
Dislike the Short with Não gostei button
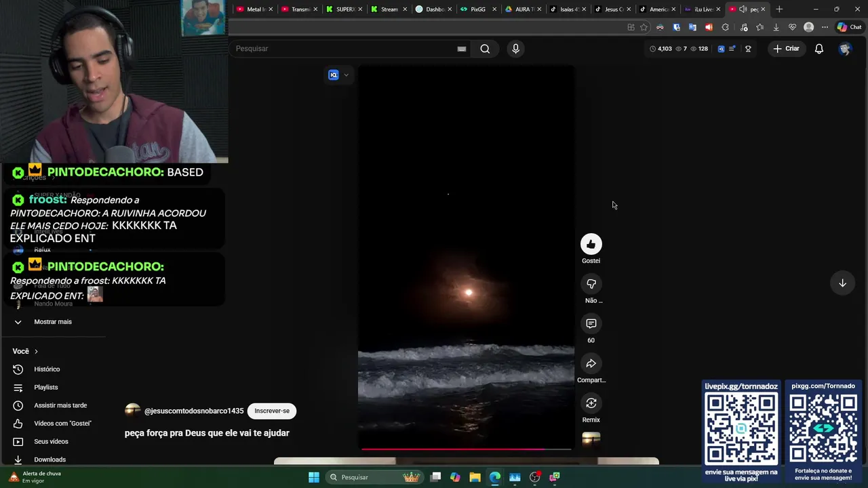tap(591, 284)
